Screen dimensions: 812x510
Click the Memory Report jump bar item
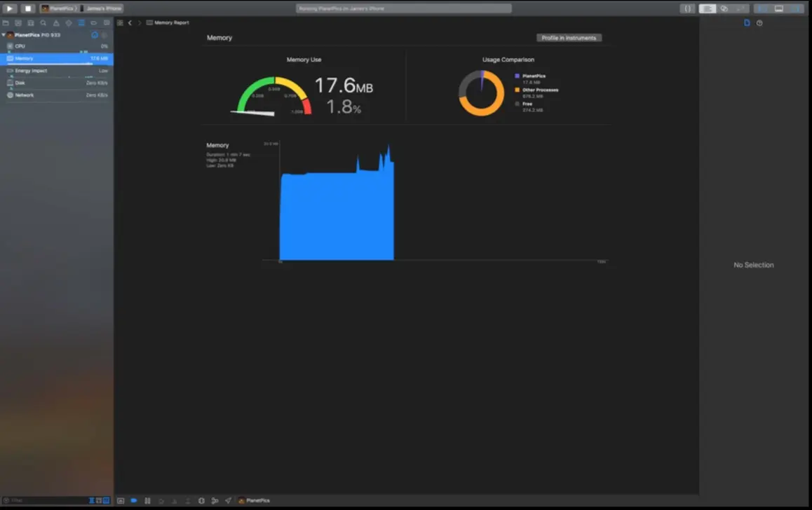click(x=168, y=22)
